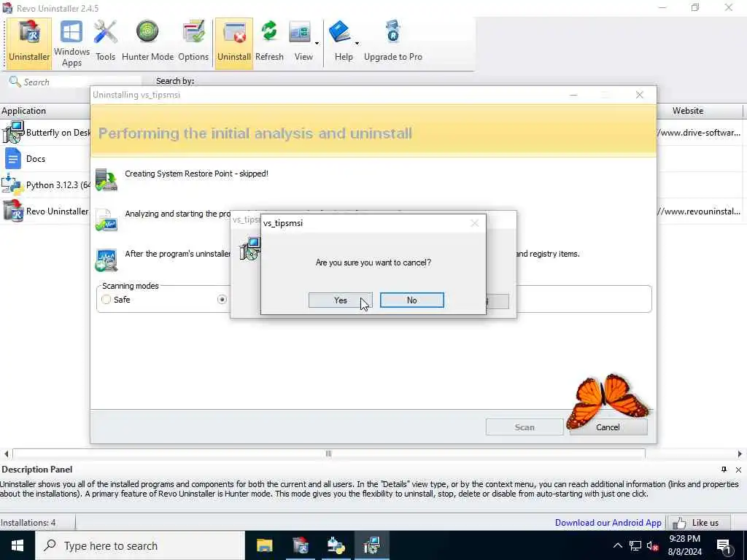Expand the View dropdown arrow
747x560 pixels.
click(x=317, y=44)
